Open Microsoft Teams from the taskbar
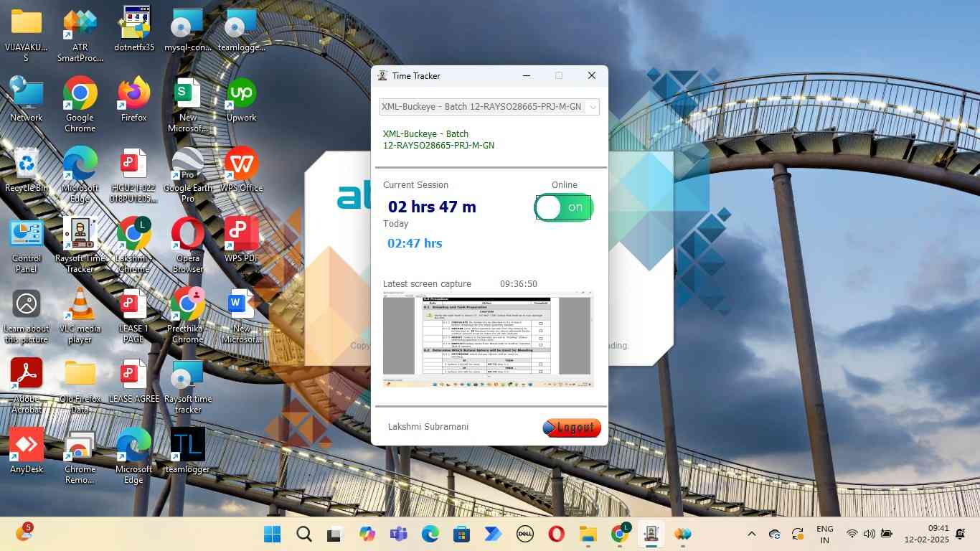 398,534
